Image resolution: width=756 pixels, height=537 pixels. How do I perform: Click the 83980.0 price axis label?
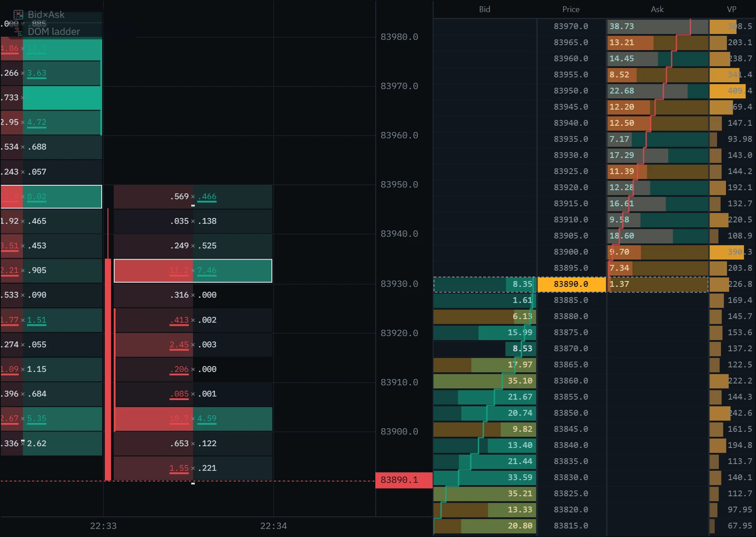[399, 37]
